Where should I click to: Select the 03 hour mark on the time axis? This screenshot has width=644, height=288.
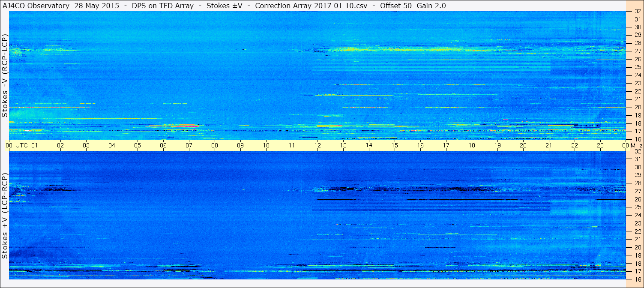point(86,145)
